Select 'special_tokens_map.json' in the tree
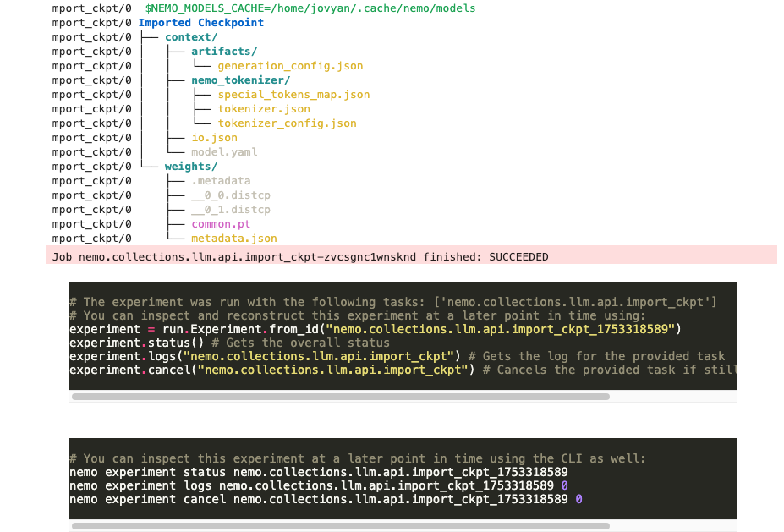 click(294, 95)
